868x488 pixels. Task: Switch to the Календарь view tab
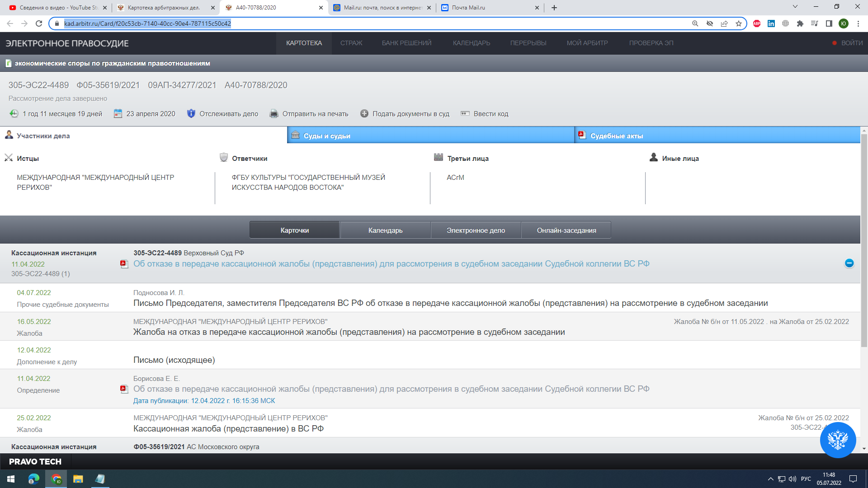tap(385, 230)
